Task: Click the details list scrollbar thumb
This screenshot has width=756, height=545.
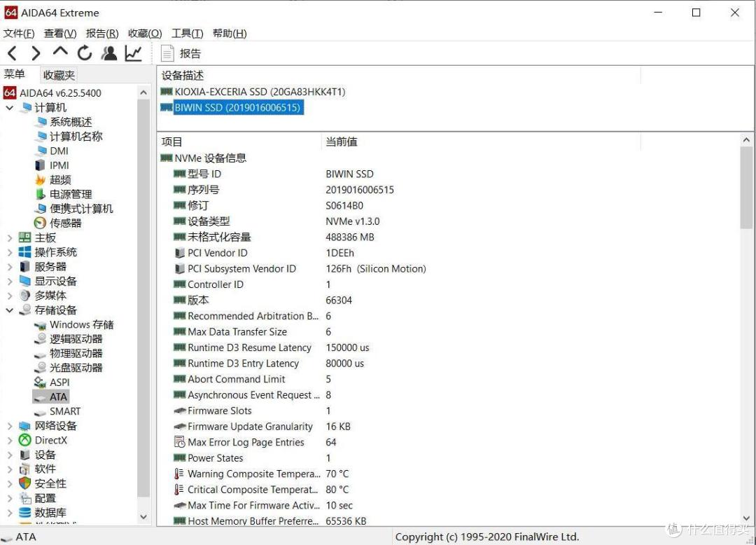Action: 746,188
